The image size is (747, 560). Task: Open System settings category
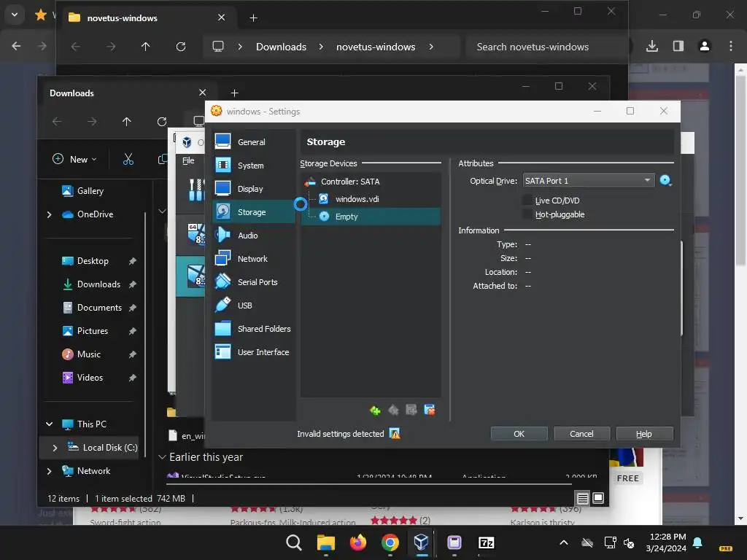coord(253,166)
